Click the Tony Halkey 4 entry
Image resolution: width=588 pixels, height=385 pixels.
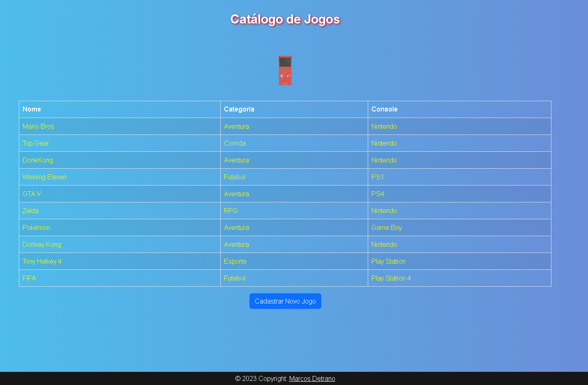tap(42, 261)
